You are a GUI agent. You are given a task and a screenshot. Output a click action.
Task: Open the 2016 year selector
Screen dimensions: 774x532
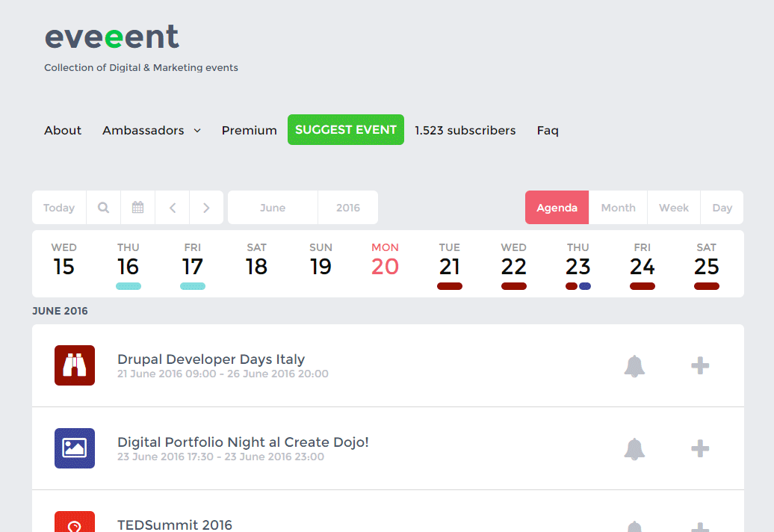point(348,207)
